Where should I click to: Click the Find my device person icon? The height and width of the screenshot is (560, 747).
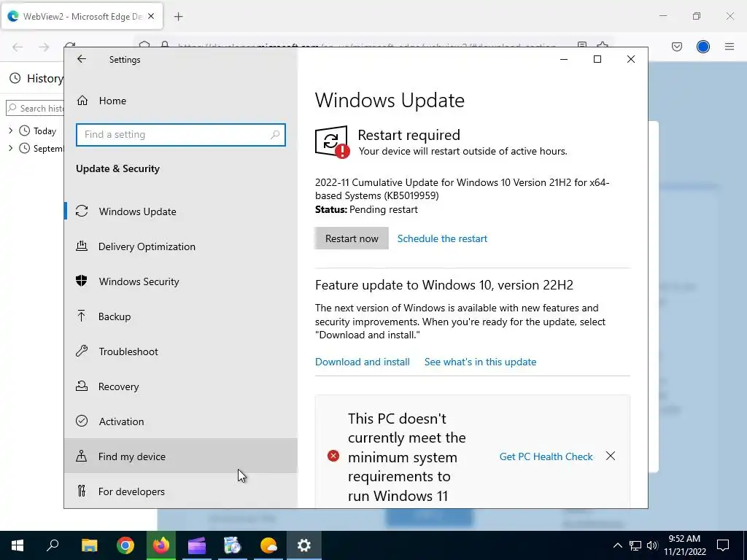pyautogui.click(x=82, y=456)
